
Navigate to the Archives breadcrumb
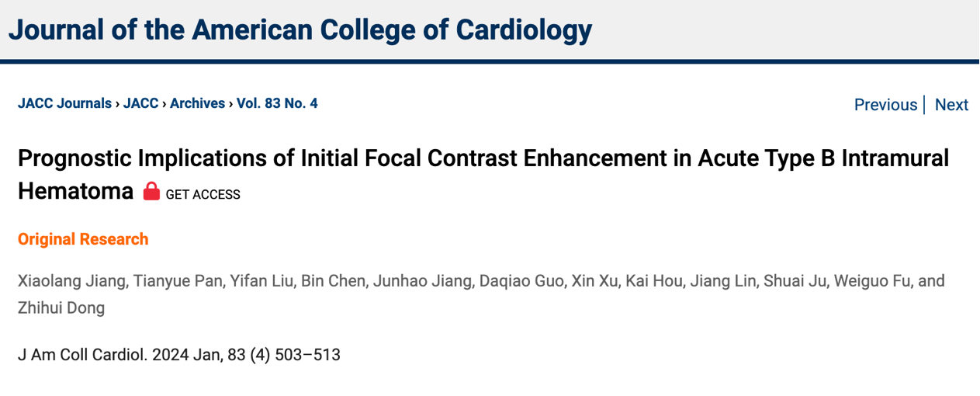tap(197, 103)
